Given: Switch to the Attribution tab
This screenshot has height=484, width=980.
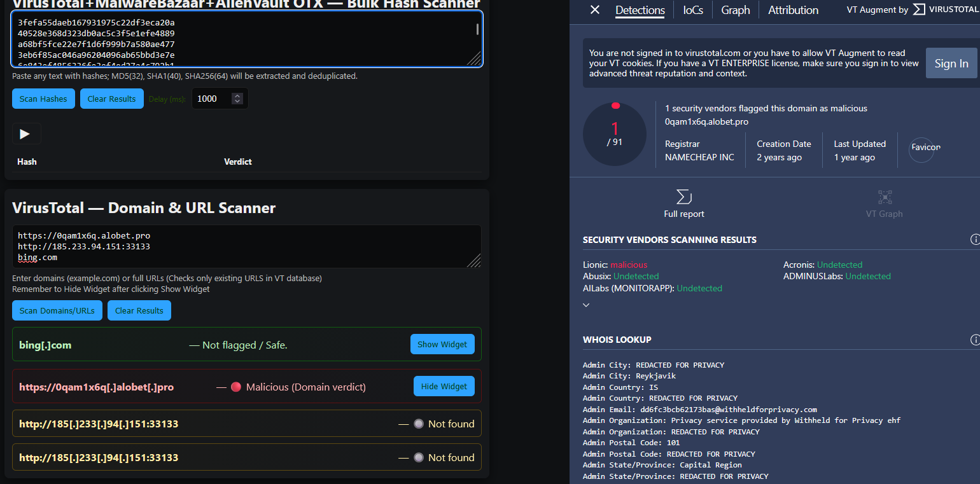Looking at the screenshot, I should coord(793,10).
